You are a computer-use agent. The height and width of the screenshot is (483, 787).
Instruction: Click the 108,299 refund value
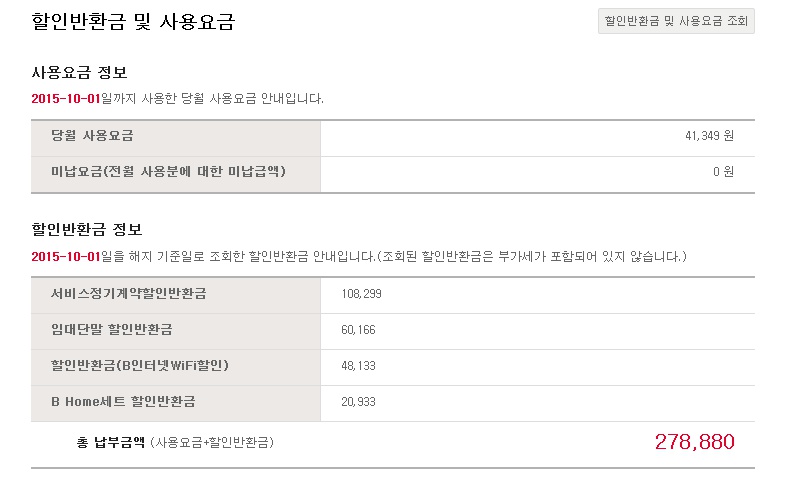point(361,294)
